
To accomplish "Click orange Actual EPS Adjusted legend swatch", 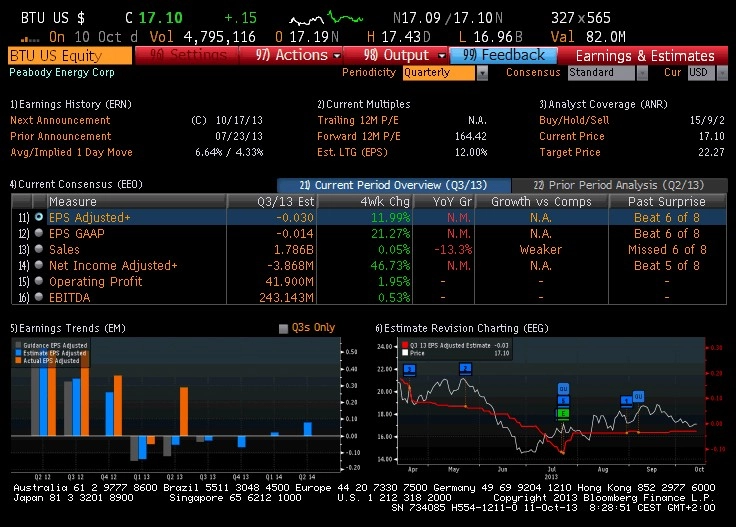I will (x=18, y=360).
